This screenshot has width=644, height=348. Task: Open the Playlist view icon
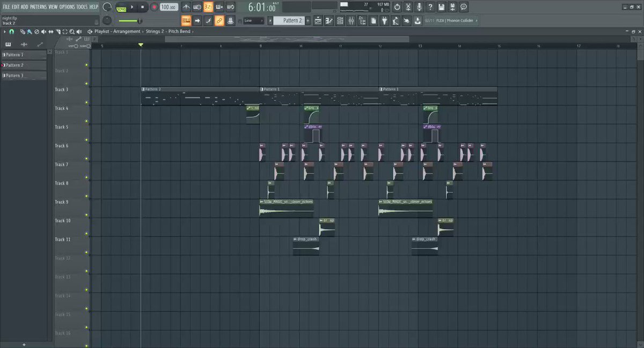(x=318, y=20)
